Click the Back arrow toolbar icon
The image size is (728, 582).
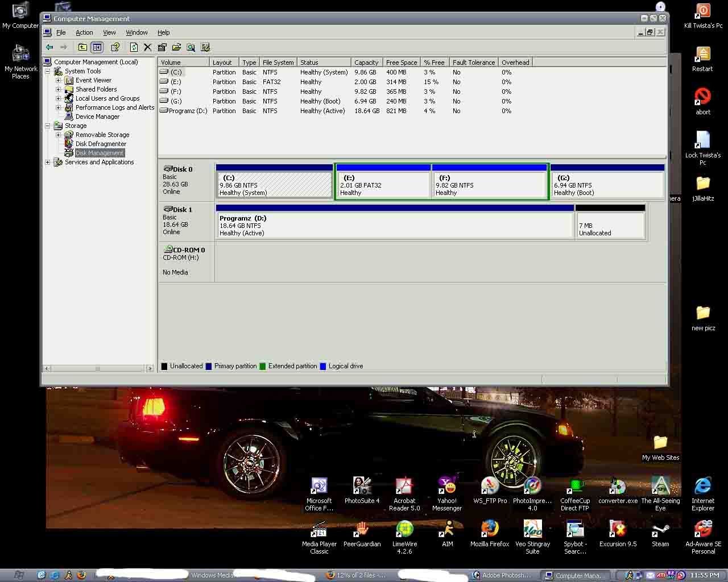[49, 47]
